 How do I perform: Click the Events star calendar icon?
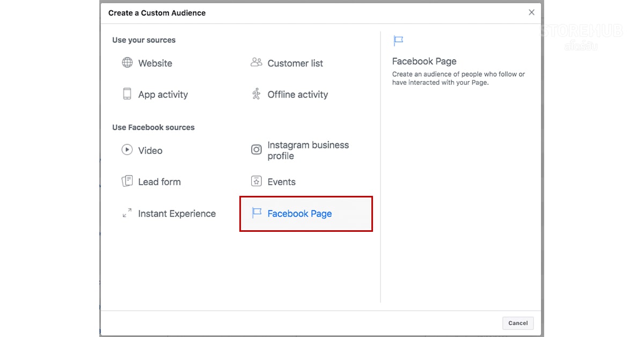pos(257,181)
